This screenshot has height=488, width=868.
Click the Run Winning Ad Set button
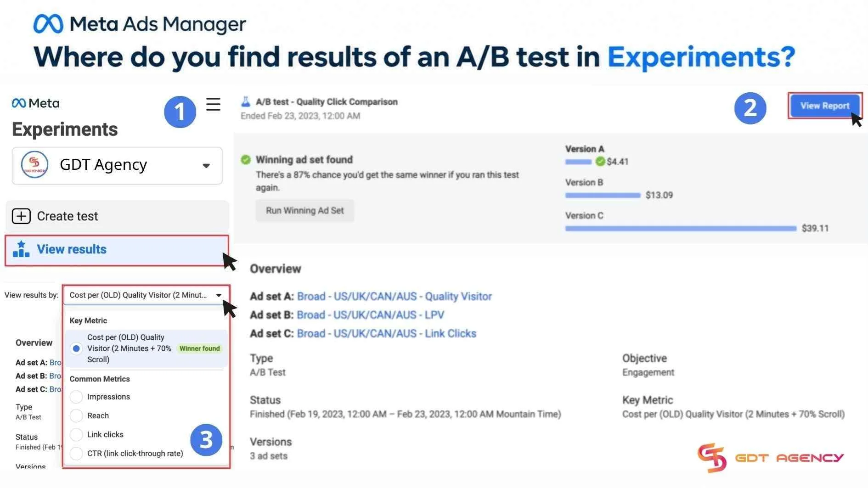point(304,210)
